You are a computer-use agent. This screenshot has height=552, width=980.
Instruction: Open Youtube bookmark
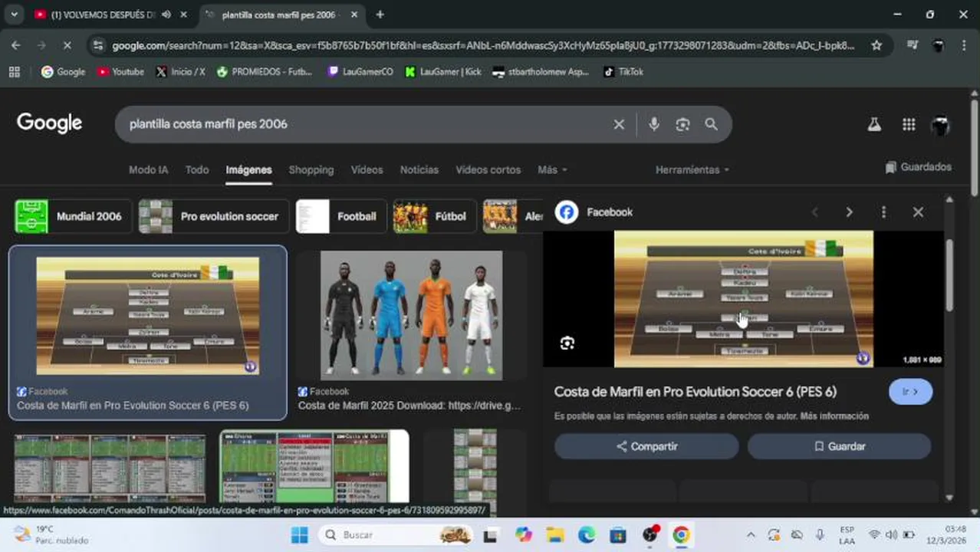pyautogui.click(x=120, y=72)
